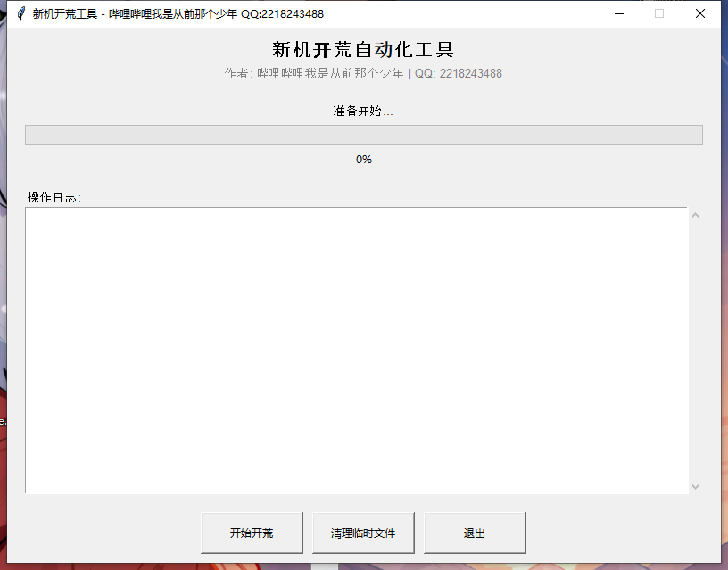728x570 pixels.
Task: Click the 新机开荒自动化工具 heading
Action: coord(363,49)
